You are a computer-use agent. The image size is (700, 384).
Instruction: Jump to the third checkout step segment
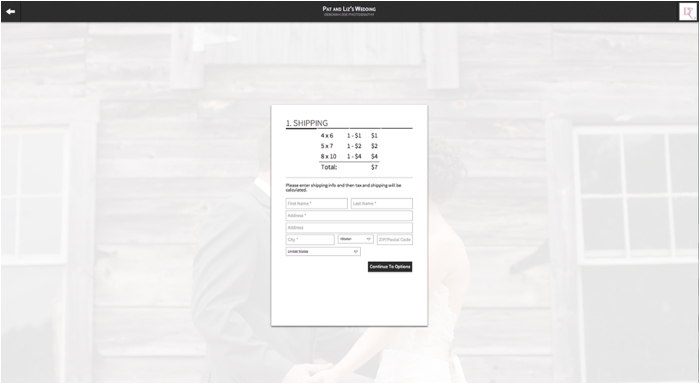click(x=365, y=128)
